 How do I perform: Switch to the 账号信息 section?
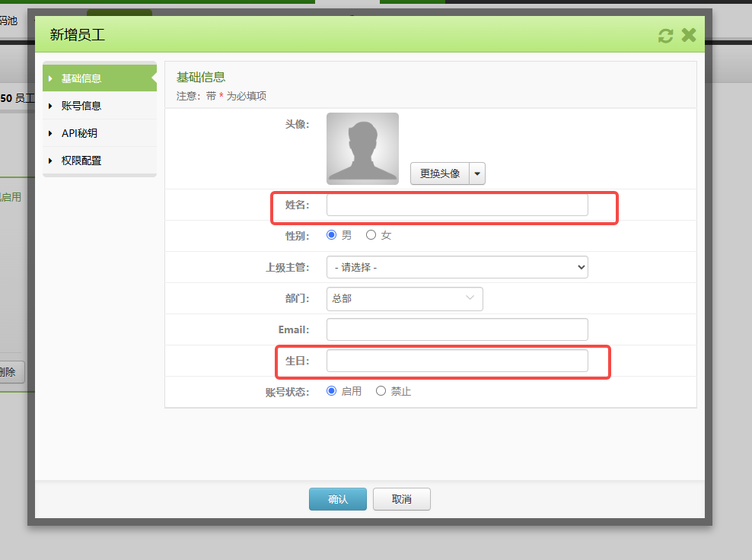point(80,106)
